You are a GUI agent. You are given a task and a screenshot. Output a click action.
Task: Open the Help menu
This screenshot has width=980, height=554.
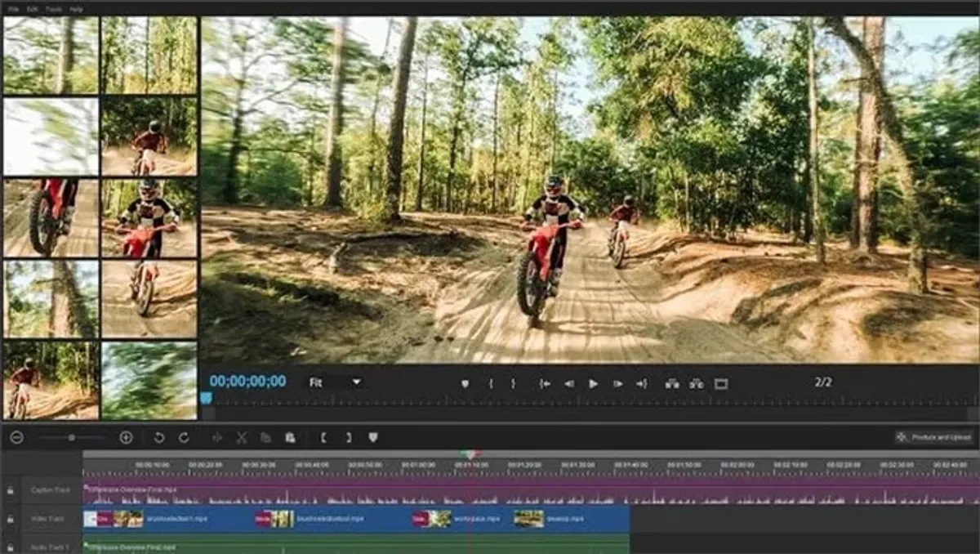pos(76,9)
